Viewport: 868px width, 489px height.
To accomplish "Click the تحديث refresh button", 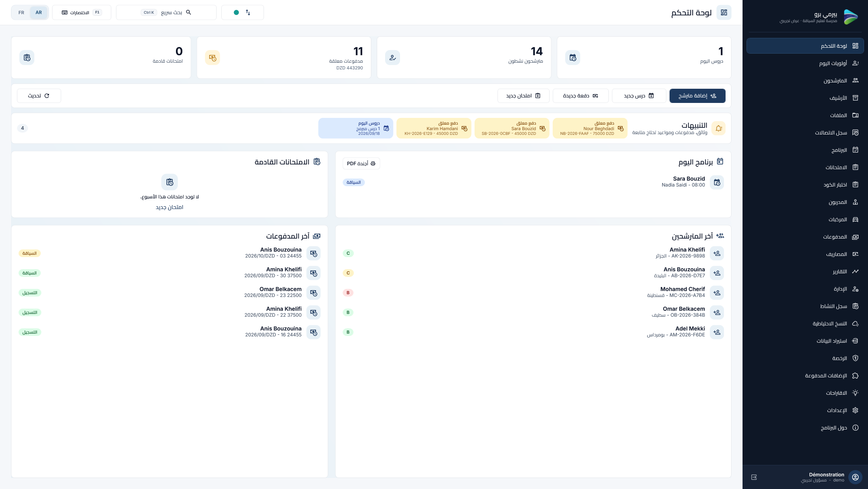I will [x=39, y=96].
